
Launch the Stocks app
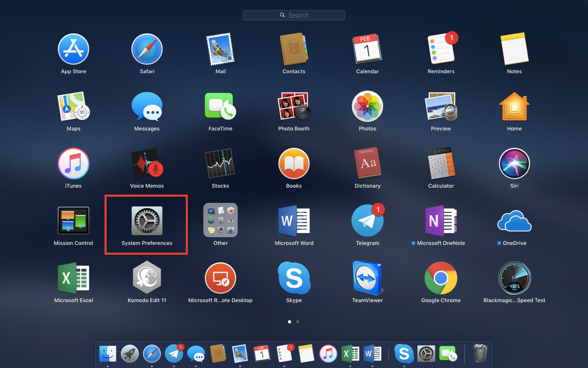pos(220,164)
